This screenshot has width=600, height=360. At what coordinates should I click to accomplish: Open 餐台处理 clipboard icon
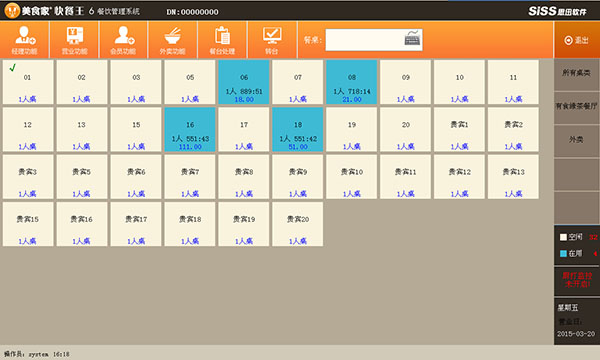[222, 40]
